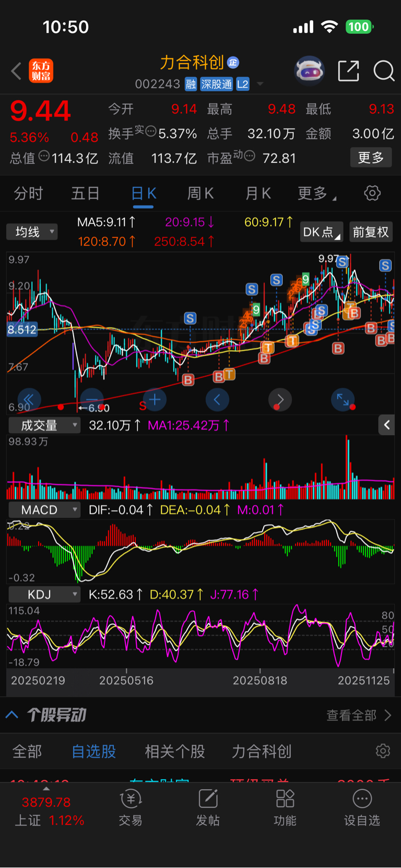
Task: Toggle DK点 signal display
Action: point(322,232)
